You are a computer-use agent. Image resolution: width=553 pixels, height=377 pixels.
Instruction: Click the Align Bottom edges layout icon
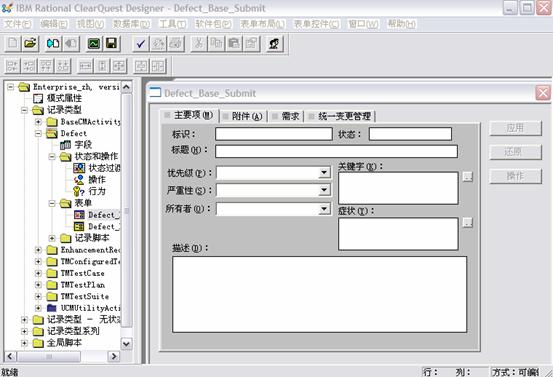pos(63,66)
